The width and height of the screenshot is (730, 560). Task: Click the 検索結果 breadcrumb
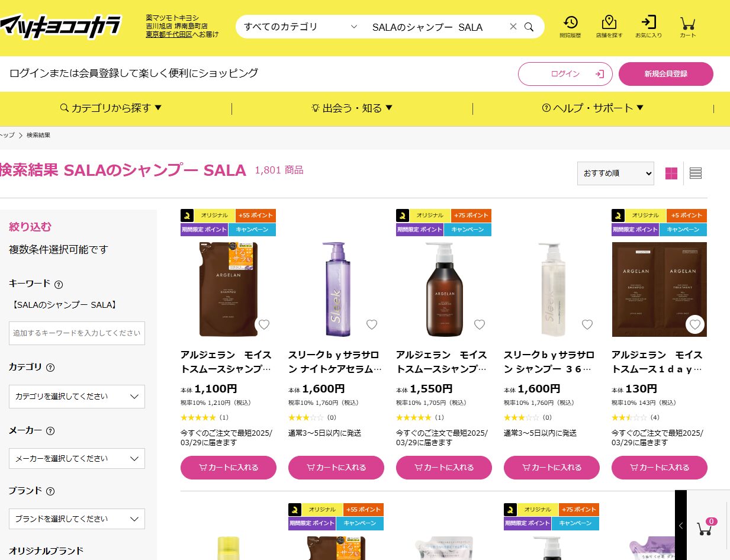[38, 136]
